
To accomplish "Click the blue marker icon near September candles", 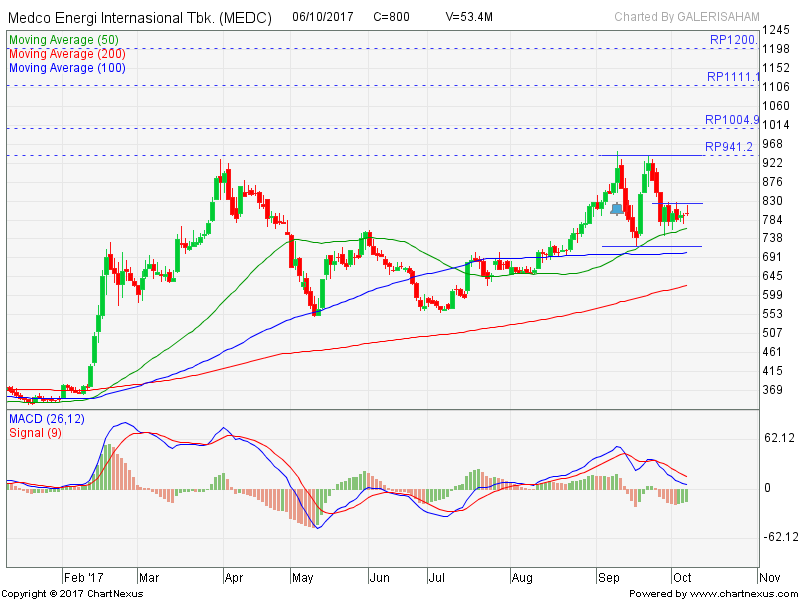I will tap(617, 208).
